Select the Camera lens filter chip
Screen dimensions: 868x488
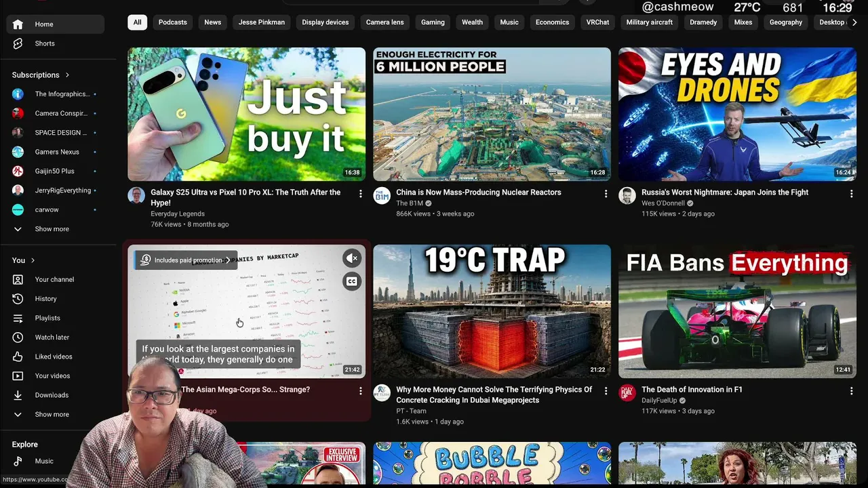(x=385, y=22)
